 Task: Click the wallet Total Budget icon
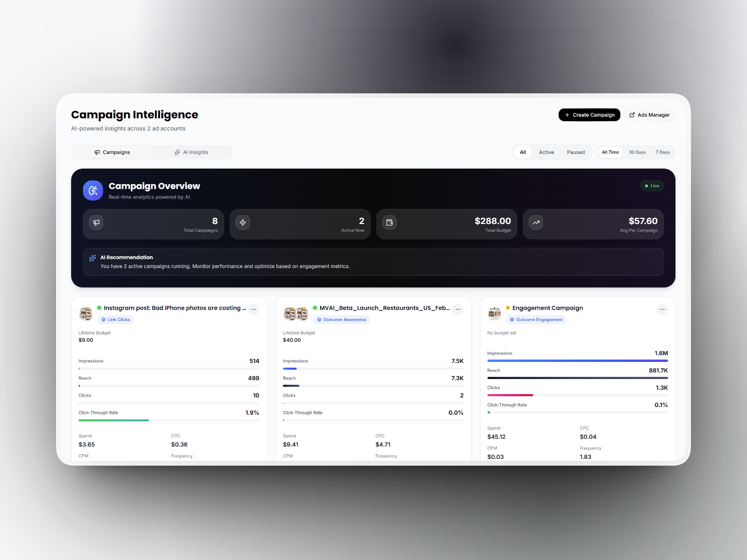(x=390, y=222)
